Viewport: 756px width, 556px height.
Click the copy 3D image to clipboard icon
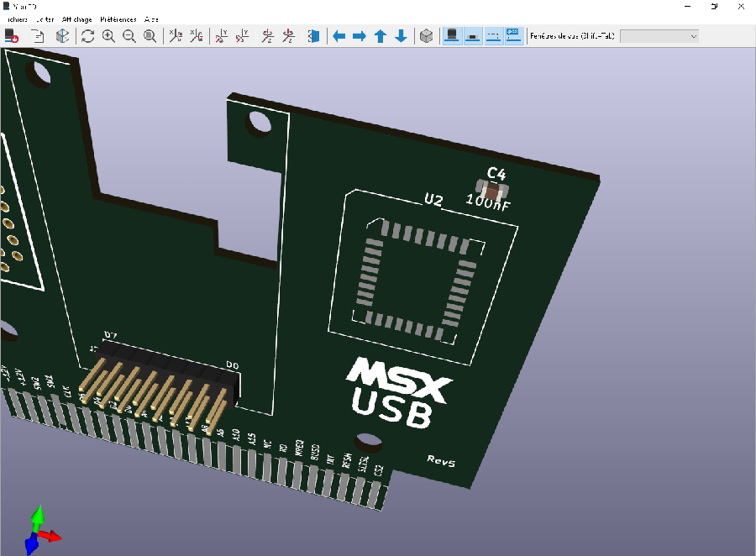[x=38, y=36]
